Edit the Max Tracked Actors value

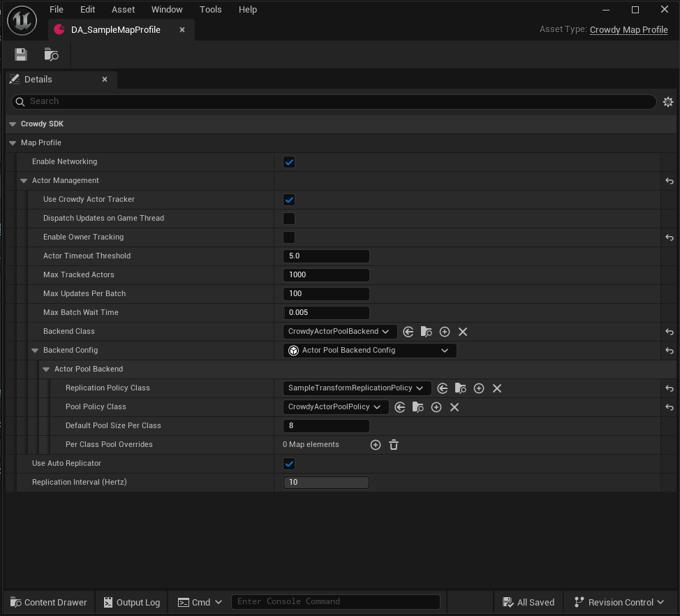[x=326, y=275]
